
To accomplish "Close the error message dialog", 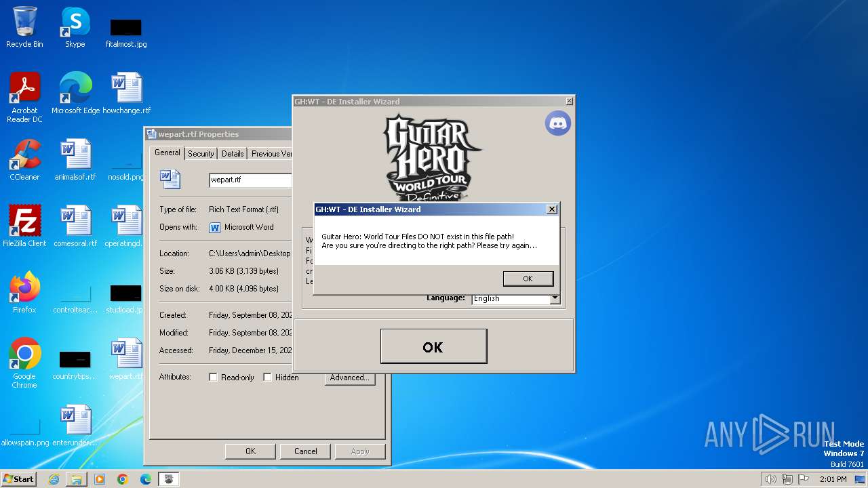I will (x=552, y=209).
